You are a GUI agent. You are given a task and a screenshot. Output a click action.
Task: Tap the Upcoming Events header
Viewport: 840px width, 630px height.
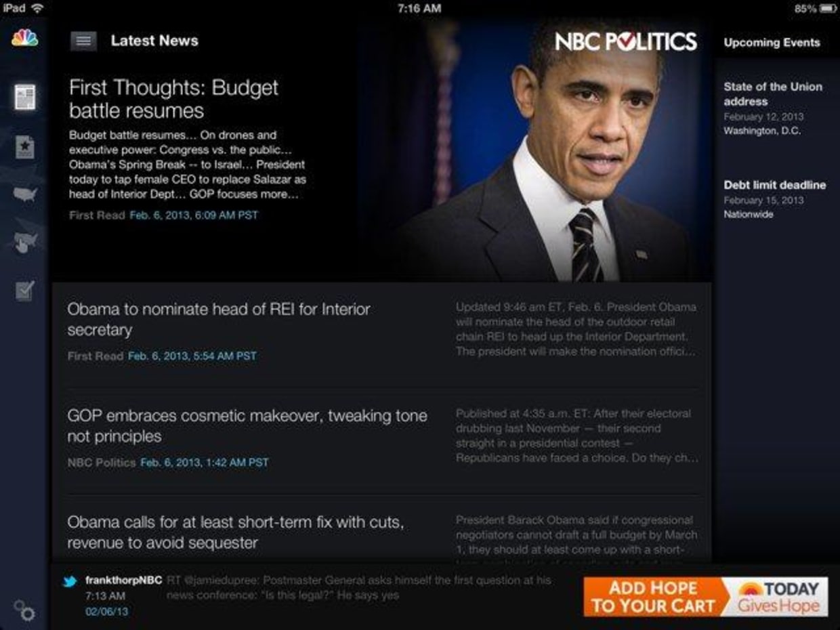pyautogui.click(x=772, y=43)
